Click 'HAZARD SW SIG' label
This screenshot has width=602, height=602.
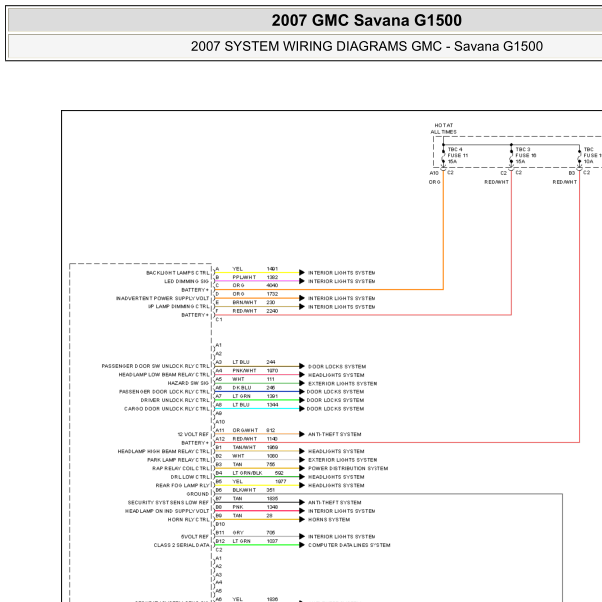[x=188, y=383]
